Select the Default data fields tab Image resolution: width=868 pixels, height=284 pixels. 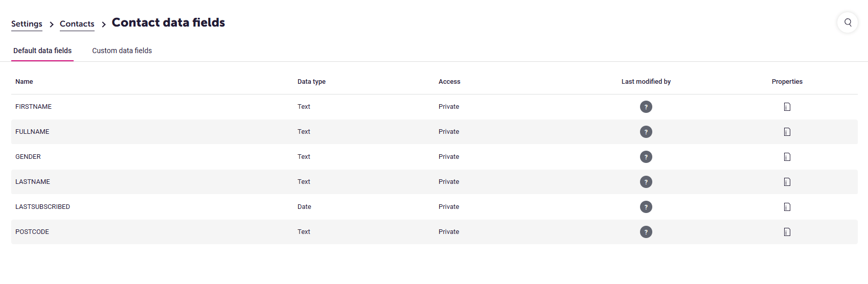(x=42, y=51)
